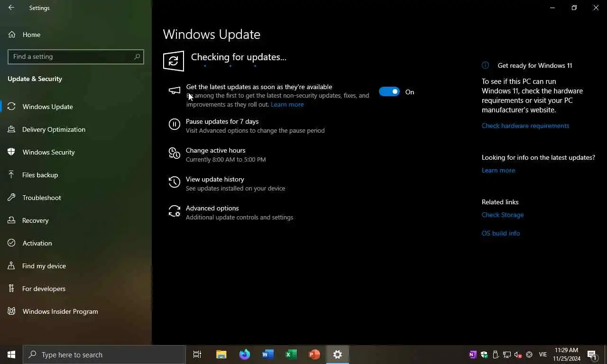Launch Firefox from the taskbar
This screenshot has height=364, width=607.
click(x=245, y=355)
